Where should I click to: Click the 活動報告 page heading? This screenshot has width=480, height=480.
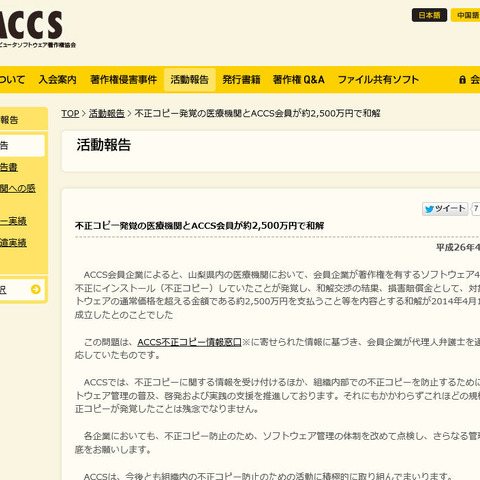coord(104,145)
